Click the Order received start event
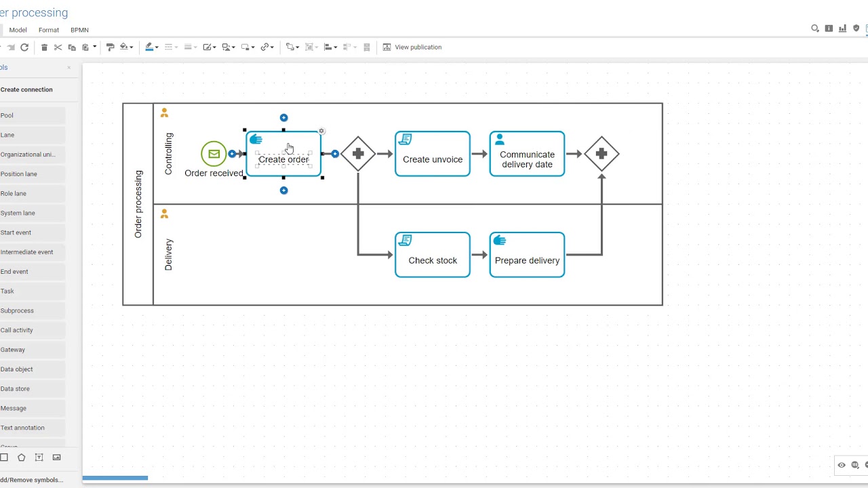868x488 pixels. point(214,154)
